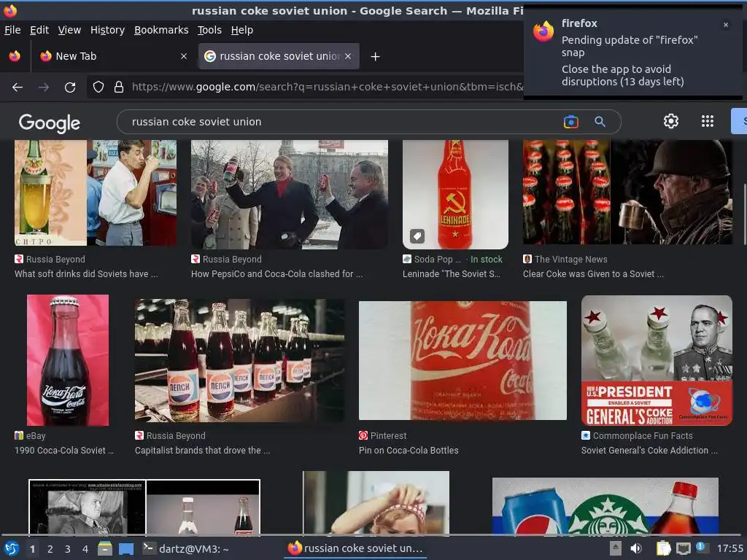This screenshot has height=560, width=747.
Task: Open "Clear Coke was Given to a Soviet" link
Action: click(593, 274)
